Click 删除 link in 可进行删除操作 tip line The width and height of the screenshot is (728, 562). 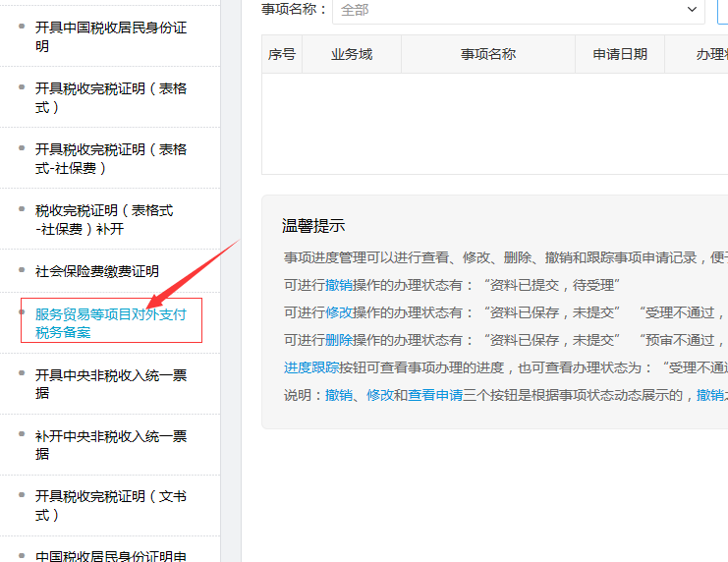pos(339,340)
